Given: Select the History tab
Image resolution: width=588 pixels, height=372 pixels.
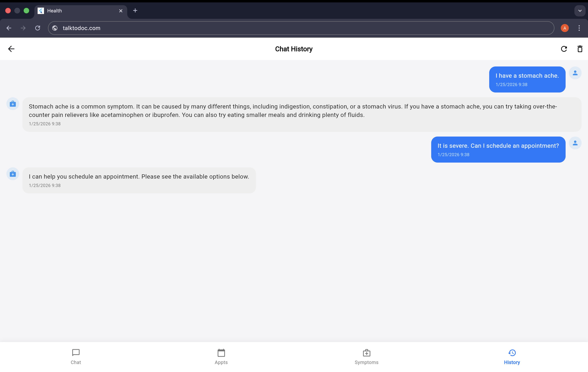Looking at the screenshot, I should pos(512,357).
